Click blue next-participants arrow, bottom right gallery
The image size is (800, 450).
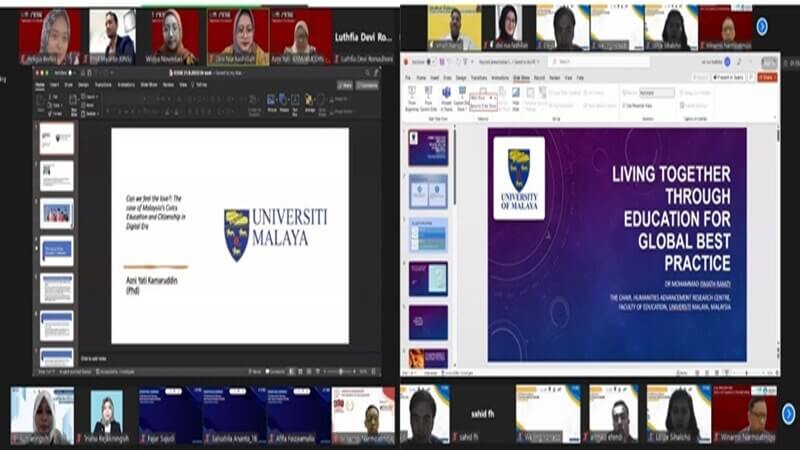tap(788, 413)
